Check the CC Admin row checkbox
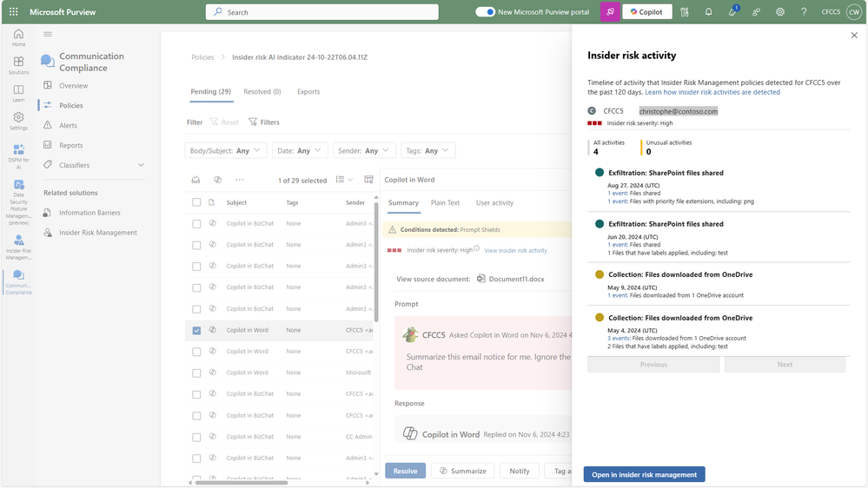 [196, 437]
